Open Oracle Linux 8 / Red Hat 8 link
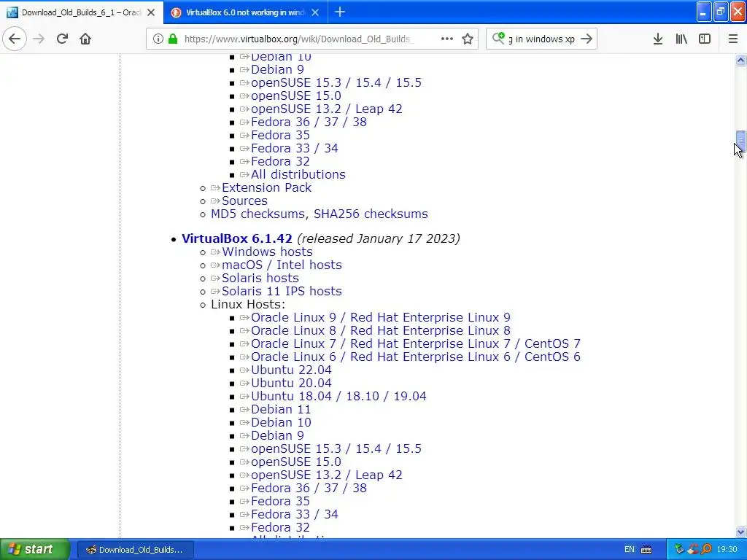Viewport: 747px width, 560px height. [381, 331]
